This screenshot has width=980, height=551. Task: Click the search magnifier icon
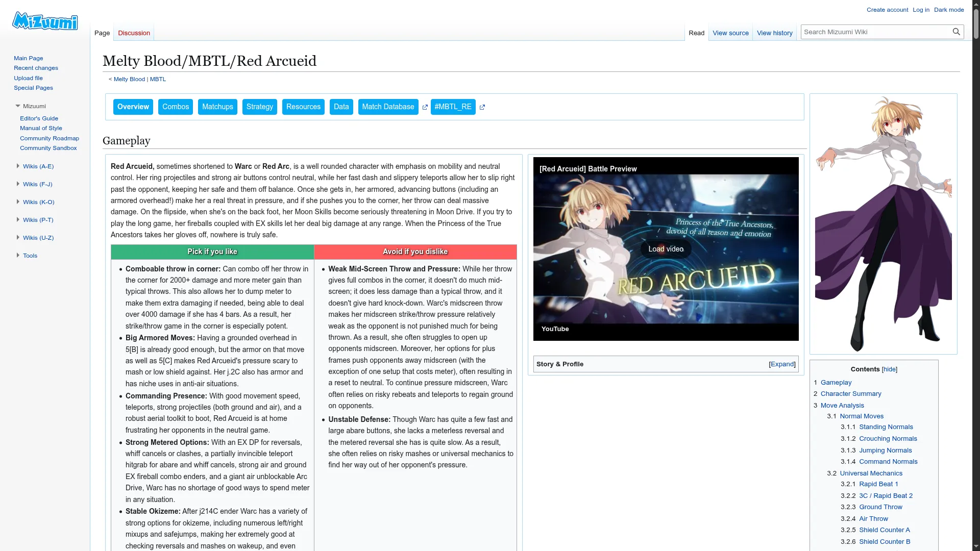[956, 32]
